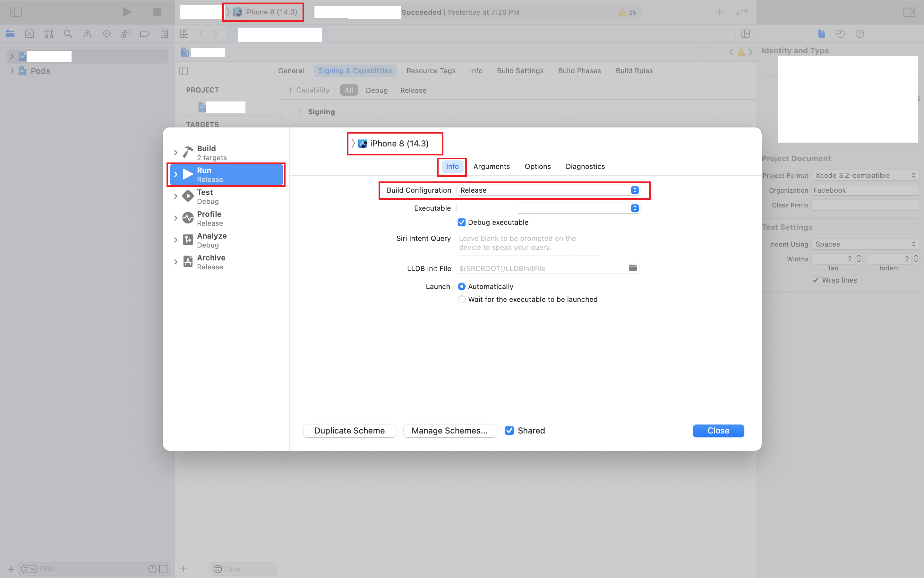Viewport: 924px width, 578px height.
Task: Open the Test navigator diamond icon
Action: point(107,34)
